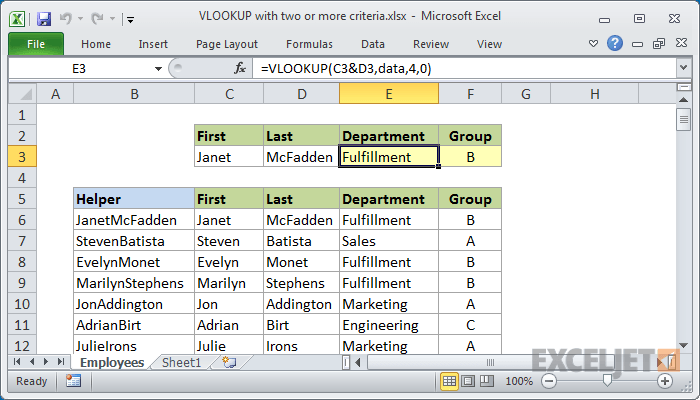The image size is (700, 400).
Task: Open the File backstage button
Action: point(35,44)
